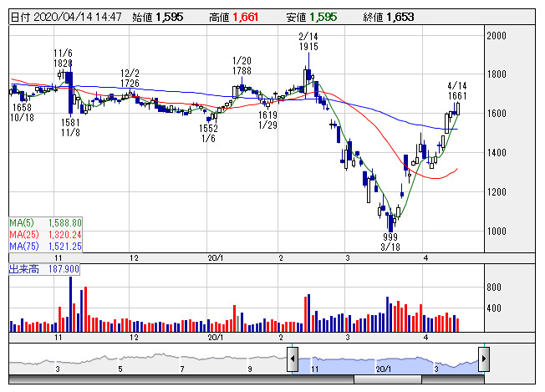Click the MA(25) 1,320.24 legend entry
The height and width of the screenshot is (392, 545).
[x=45, y=235]
